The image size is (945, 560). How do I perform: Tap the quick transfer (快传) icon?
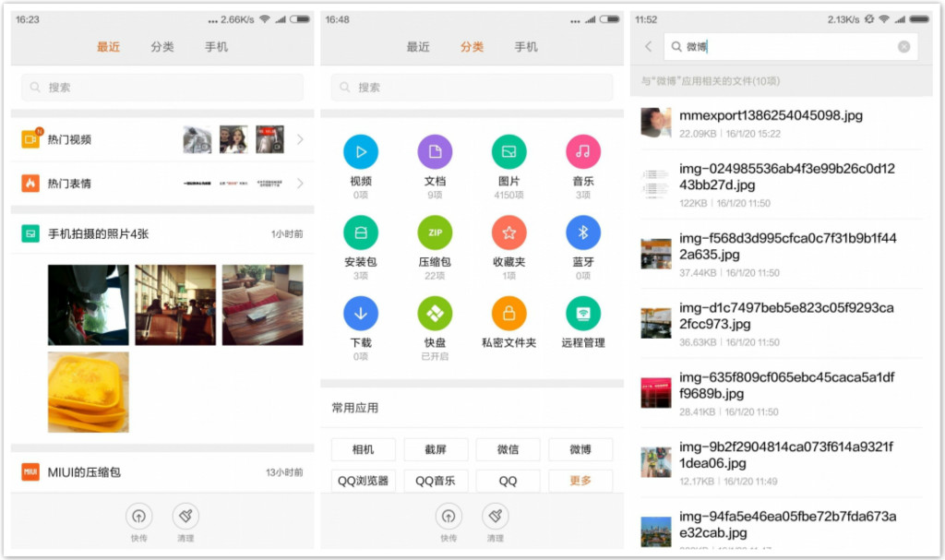click(x=448, y=518)
